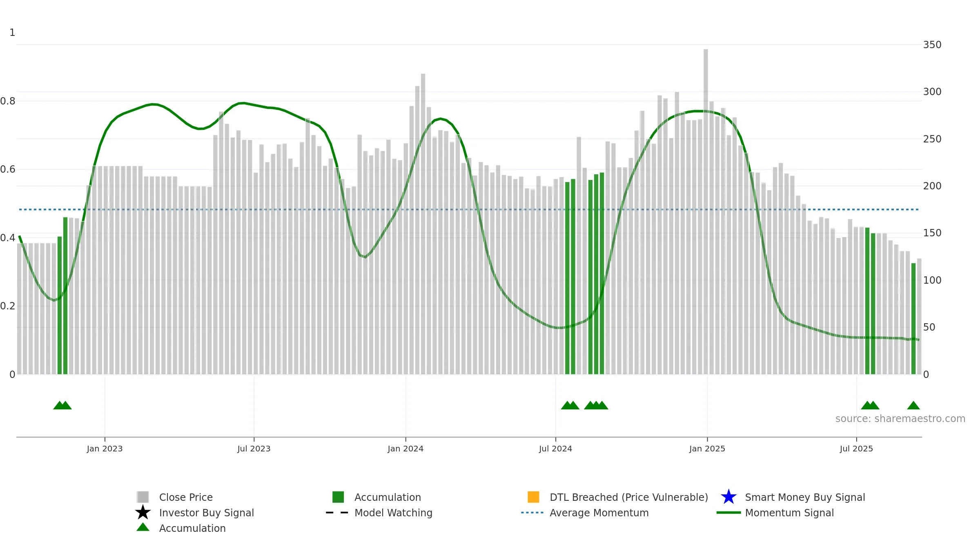The height and width of the screenshot is (551, 980).
Task: Click the black Investor Buy Signal star
Action: (143, 513)
